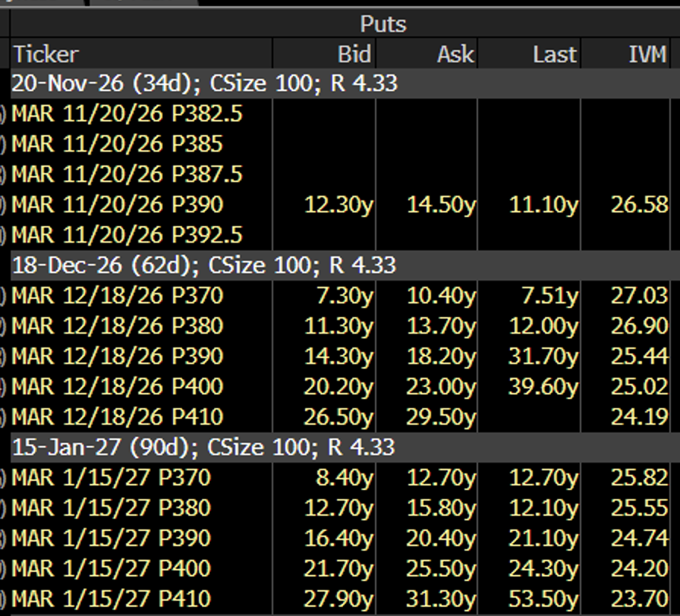Click the 8.40y bid for MAR 1/15/27 P370
This screenshot has height=616, width=680.
point(345,478)
